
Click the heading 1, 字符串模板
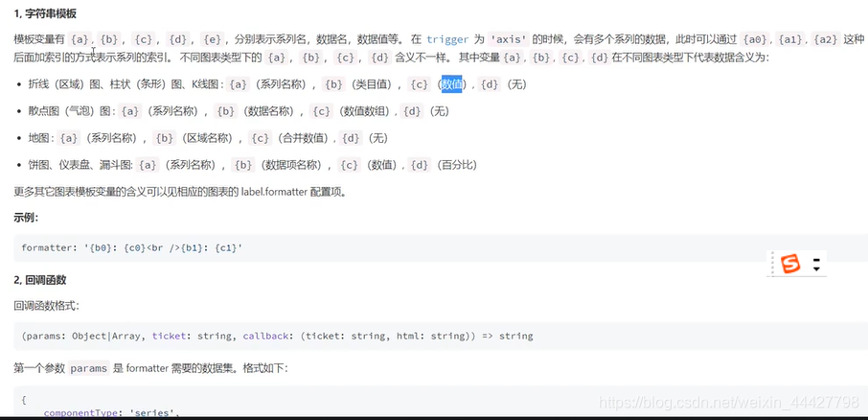[45, 13]
